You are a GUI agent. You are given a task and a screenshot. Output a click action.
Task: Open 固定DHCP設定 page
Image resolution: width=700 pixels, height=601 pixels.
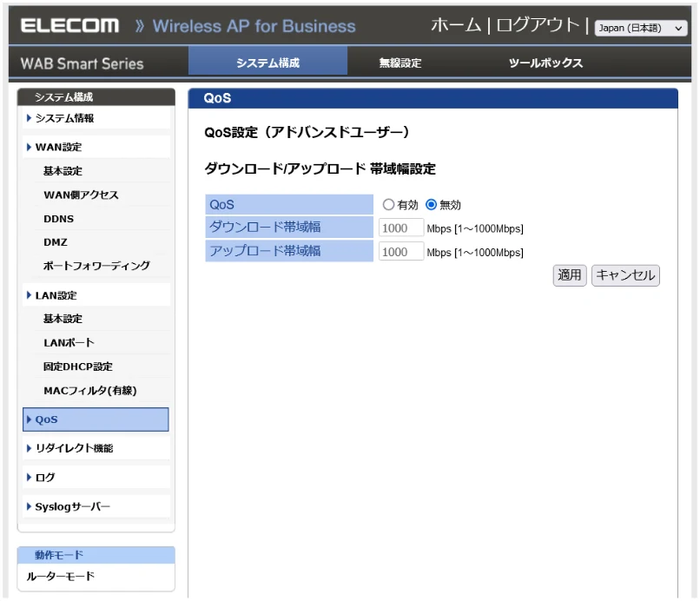[77, 367]
